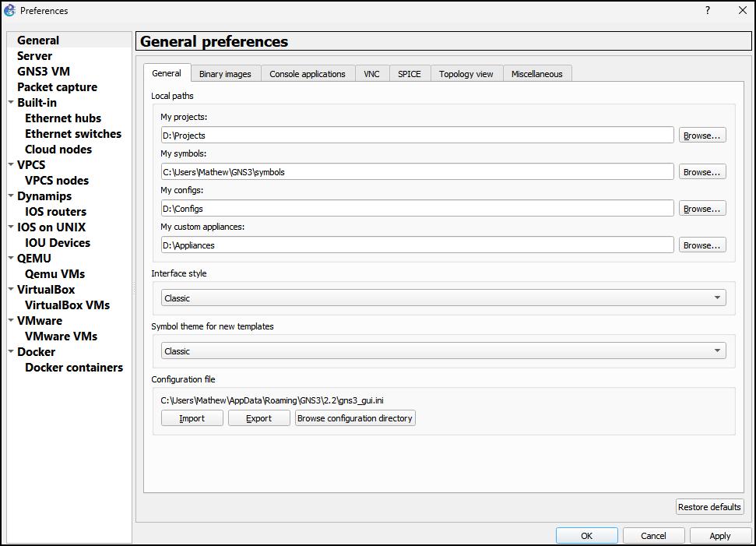The width and height of the screenshot is (756, 546).
Task: Open IOS routers settings
Action: click(56, 211)
